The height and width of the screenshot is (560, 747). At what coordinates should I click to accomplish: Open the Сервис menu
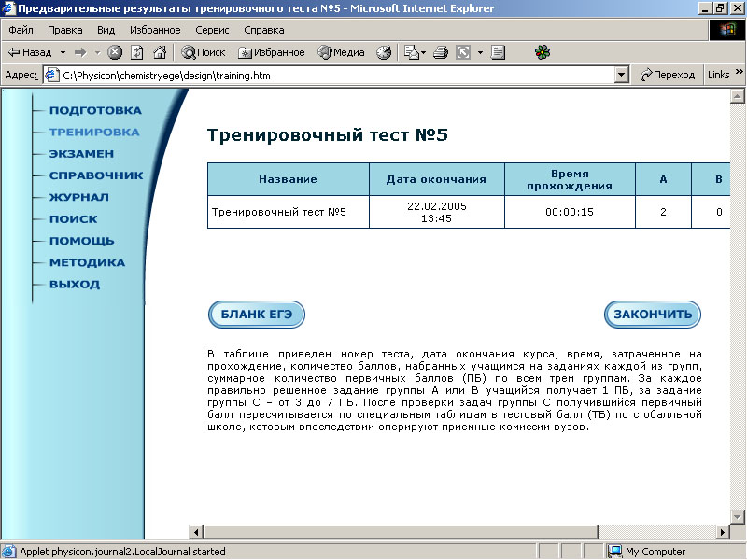click(x=212, y=30)
